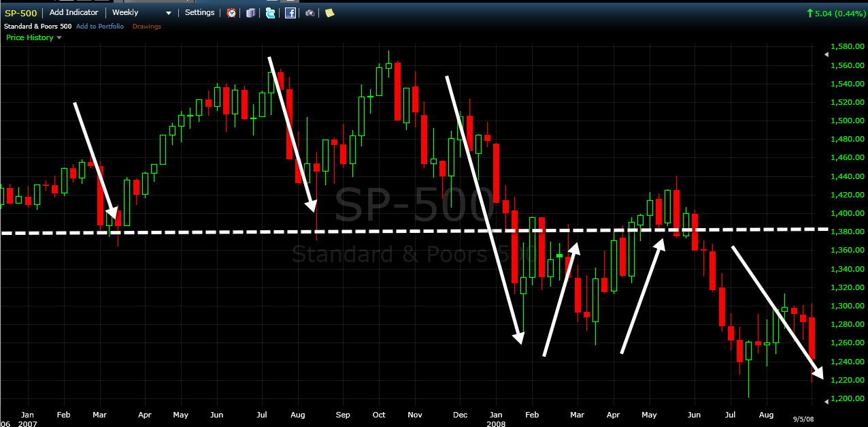Viewport: 868px width, 427px height.
Task: Click the alarm clock alert icon
Action: coord(231,12)
